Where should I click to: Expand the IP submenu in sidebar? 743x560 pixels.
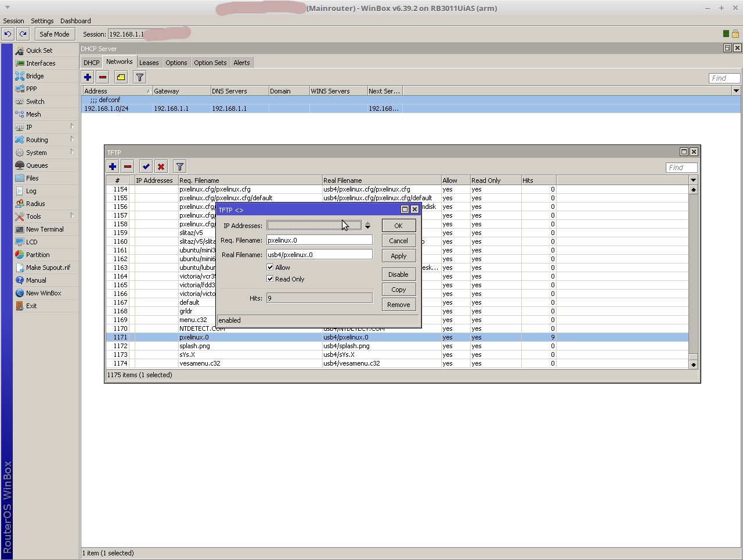point(29,127)
